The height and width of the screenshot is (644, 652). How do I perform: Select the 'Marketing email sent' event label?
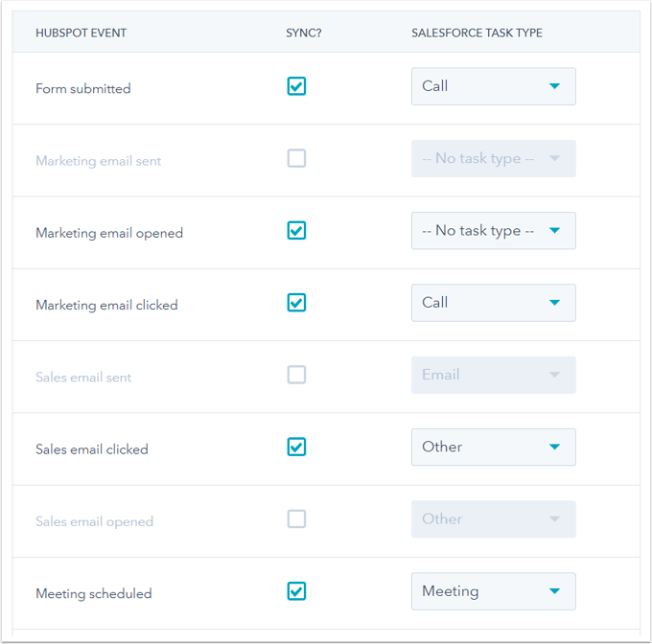pos(99,161)
